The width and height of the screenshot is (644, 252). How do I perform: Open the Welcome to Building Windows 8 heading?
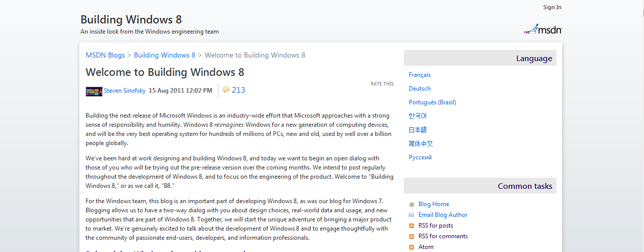coord(165,72)
